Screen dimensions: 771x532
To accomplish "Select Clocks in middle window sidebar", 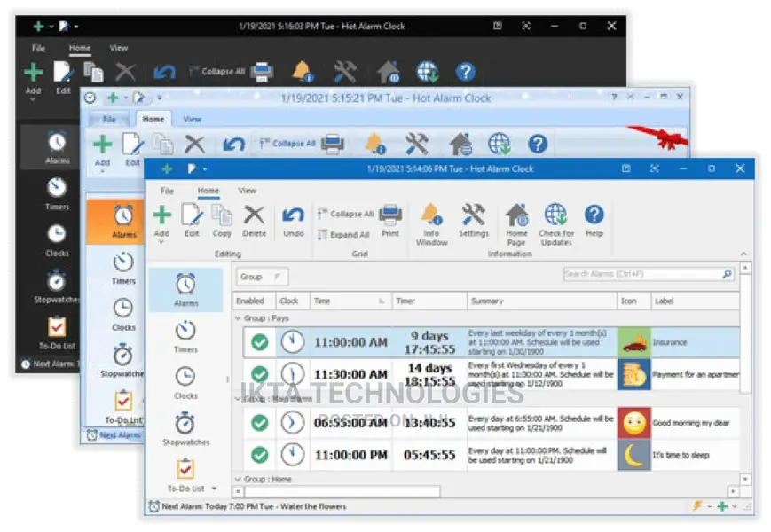I will pos(123,315).
